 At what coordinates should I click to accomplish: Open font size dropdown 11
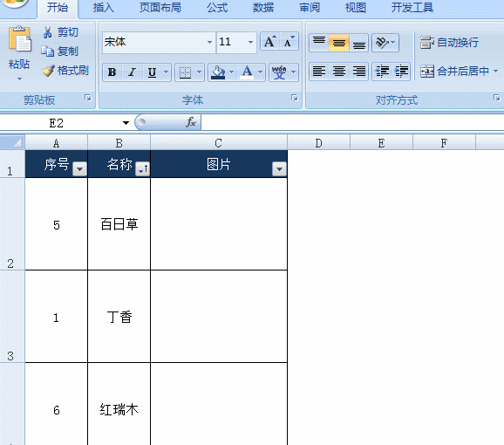click(250, 42)
